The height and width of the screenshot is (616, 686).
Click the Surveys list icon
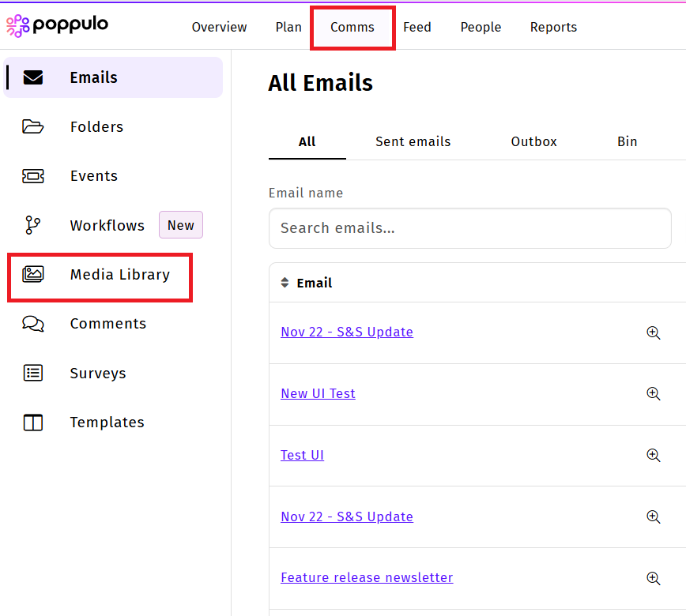click(33, 373)
